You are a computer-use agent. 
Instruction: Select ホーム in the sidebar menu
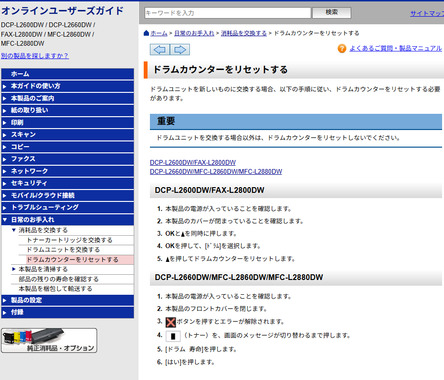point(68,74)
